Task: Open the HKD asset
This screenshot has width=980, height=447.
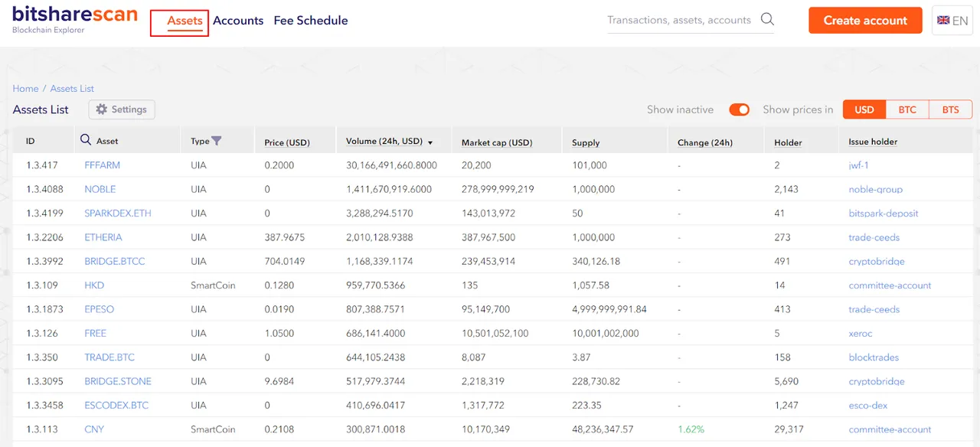Action: click(x=93, y=285)
